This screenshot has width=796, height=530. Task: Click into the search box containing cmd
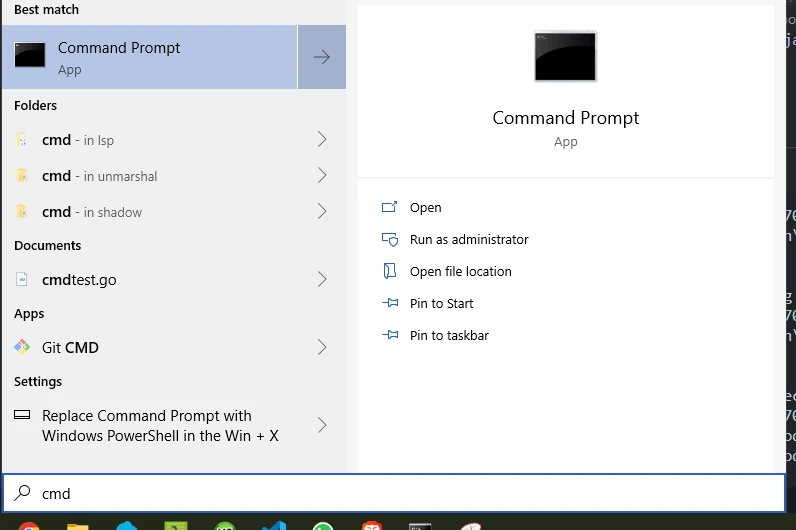pos(394,493)
